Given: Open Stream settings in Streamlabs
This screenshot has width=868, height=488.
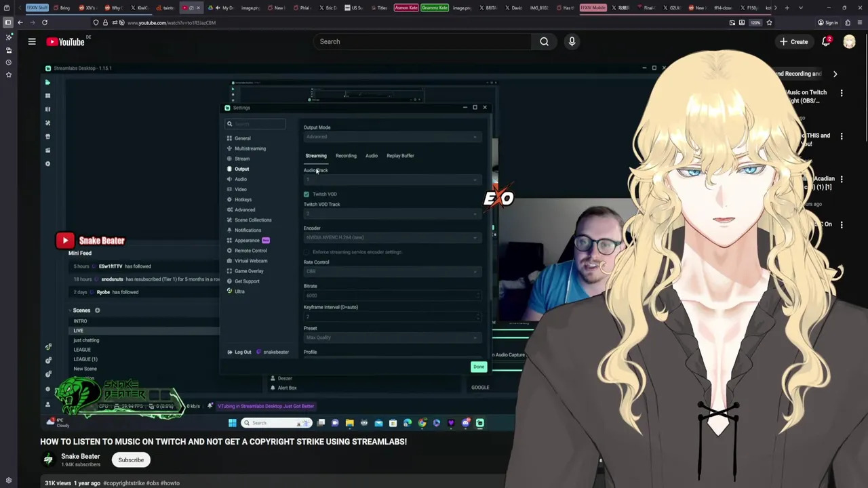Looking at the screenshot, I should [x=241, y=159].
